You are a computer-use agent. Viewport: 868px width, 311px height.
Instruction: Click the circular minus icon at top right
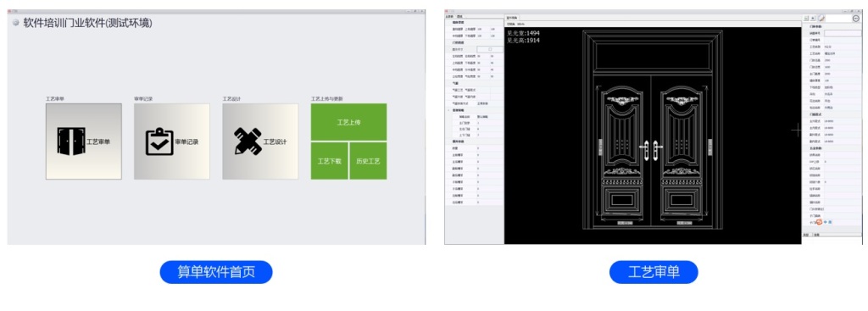pyautogui.click(x=856, y=19)
